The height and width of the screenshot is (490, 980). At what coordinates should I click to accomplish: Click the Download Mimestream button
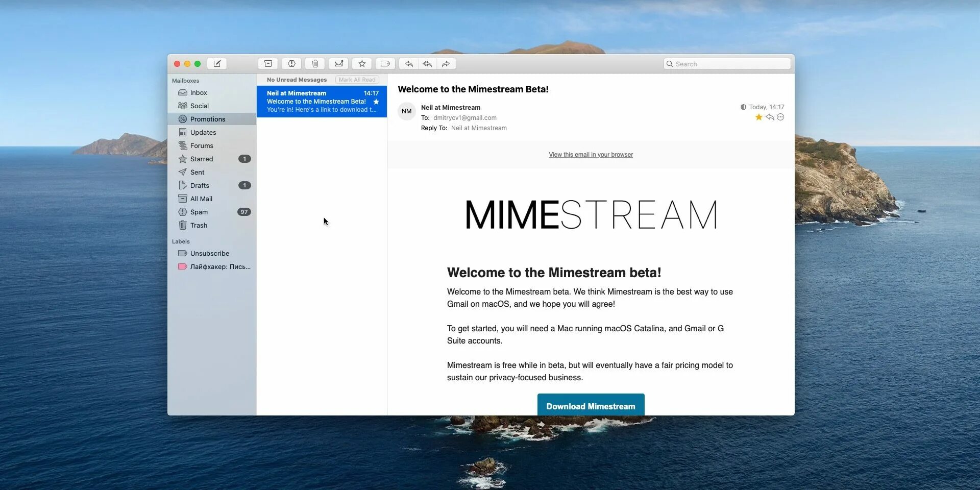[591, 405]
